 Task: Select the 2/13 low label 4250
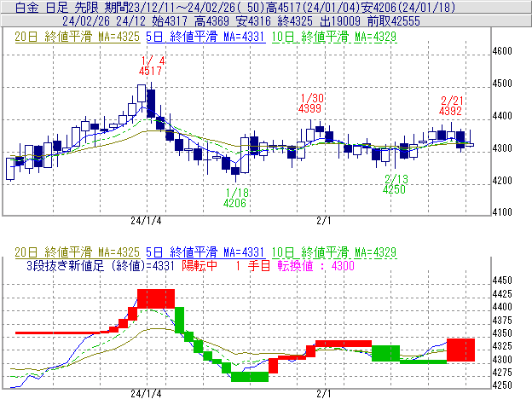click(x=395, y=189)
